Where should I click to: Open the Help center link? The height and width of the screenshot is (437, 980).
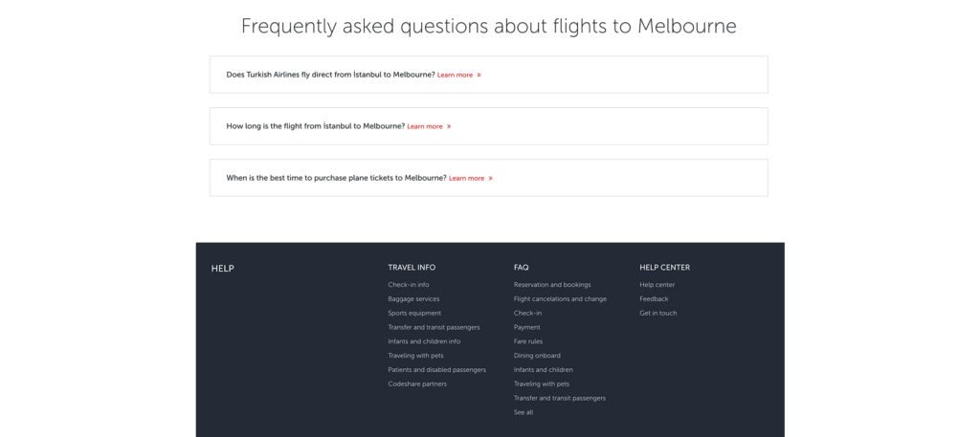[x=657, y=285]
